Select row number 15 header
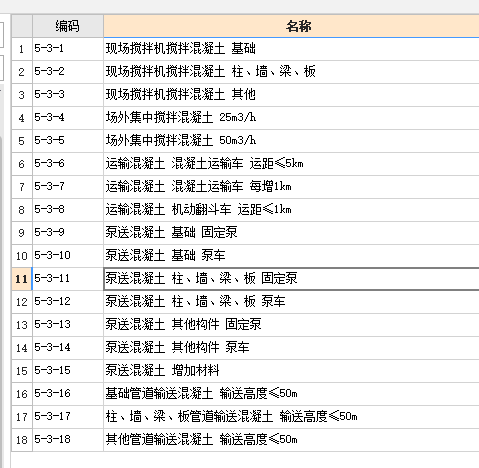This screenshot has width=479, height=468. click(22, 371)
